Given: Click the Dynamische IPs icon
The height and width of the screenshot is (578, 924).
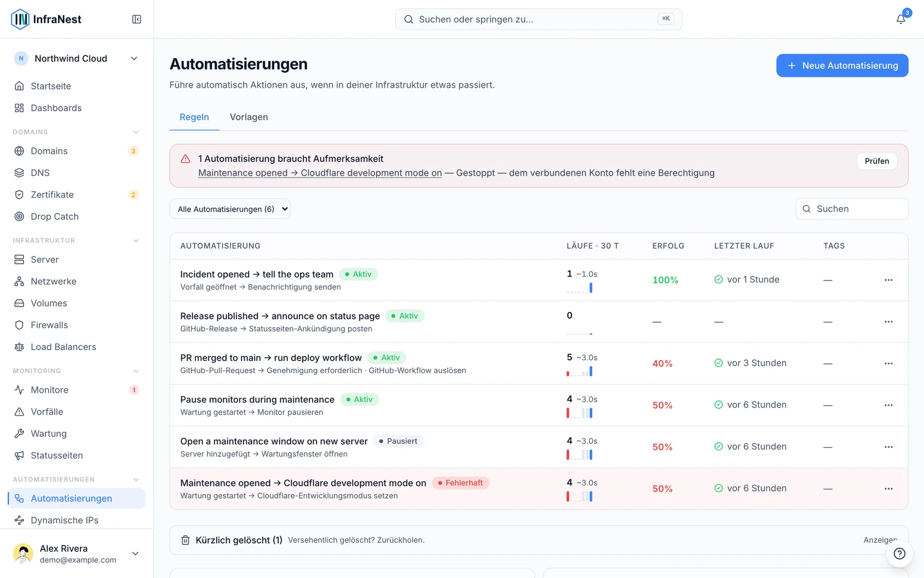Looking at the screenshot, I should coord(19,520).
